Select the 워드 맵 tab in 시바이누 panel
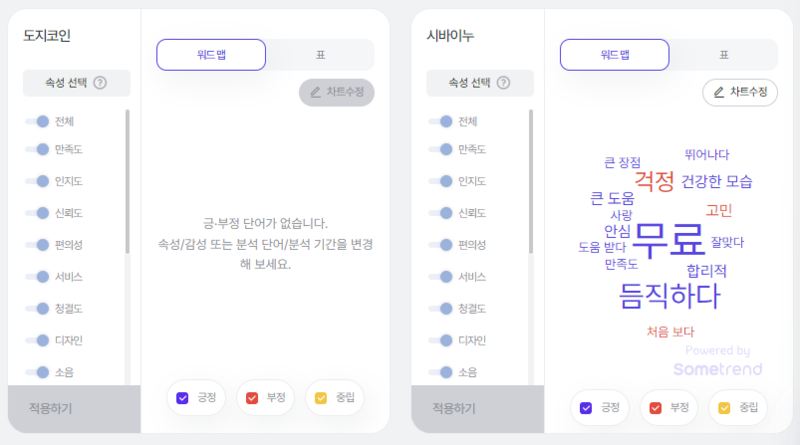 [615, 55]
